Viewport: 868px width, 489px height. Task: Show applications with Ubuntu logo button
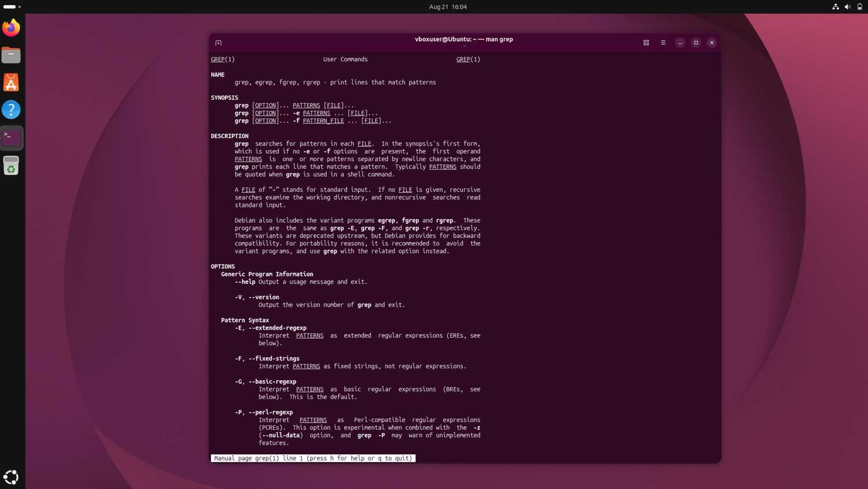(x=11, y=477)
